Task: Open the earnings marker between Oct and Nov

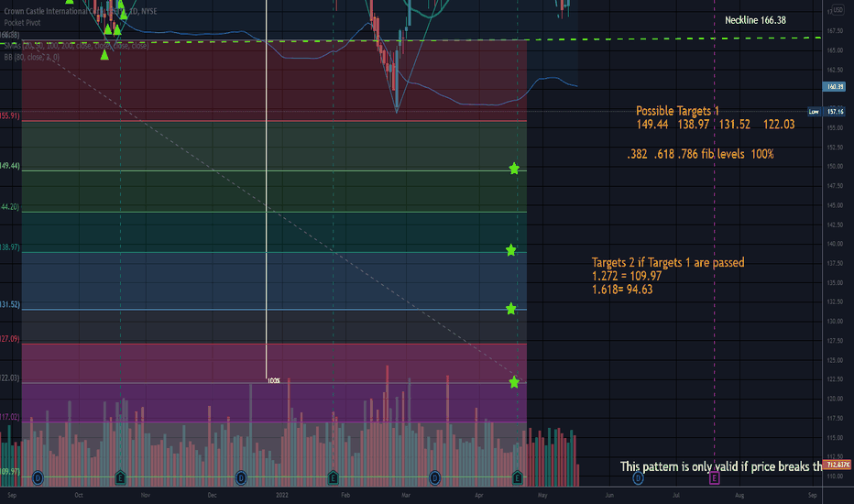Action: [x=120, y=478]
